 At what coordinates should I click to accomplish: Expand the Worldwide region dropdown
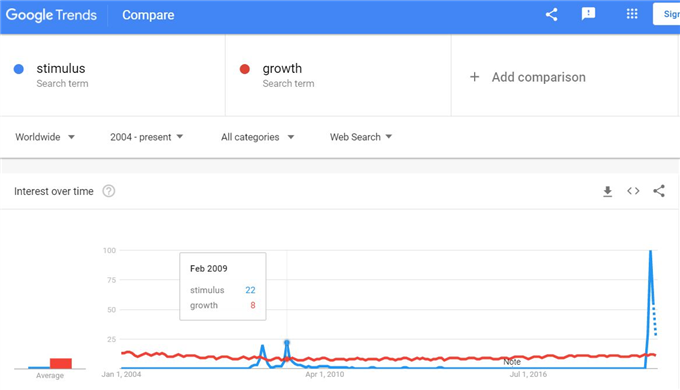coord(45,137)
